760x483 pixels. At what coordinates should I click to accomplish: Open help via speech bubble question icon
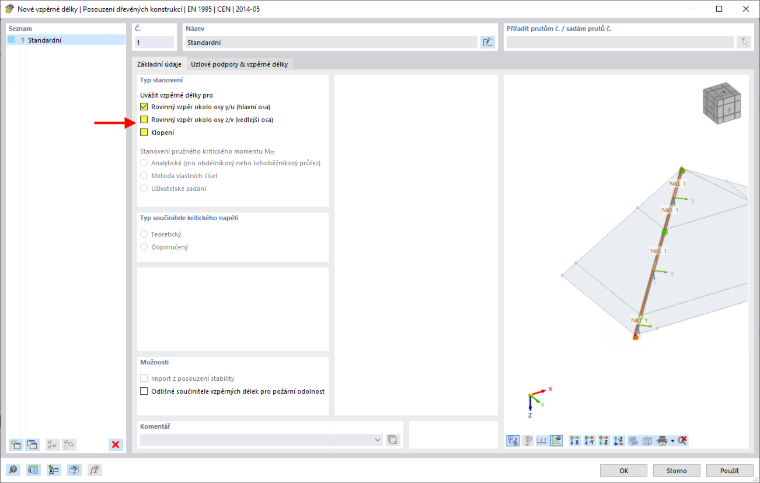[13, 469]
